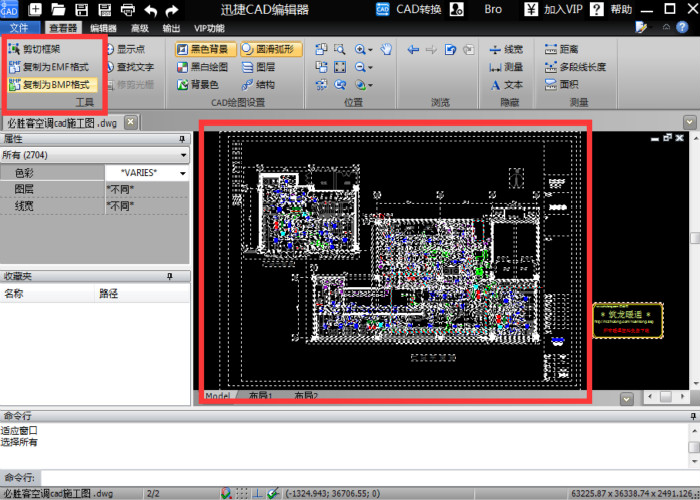
Task: Choose 复制为EMF格式 copy tool
Action: pyautogui.click(x=49, y=67)
